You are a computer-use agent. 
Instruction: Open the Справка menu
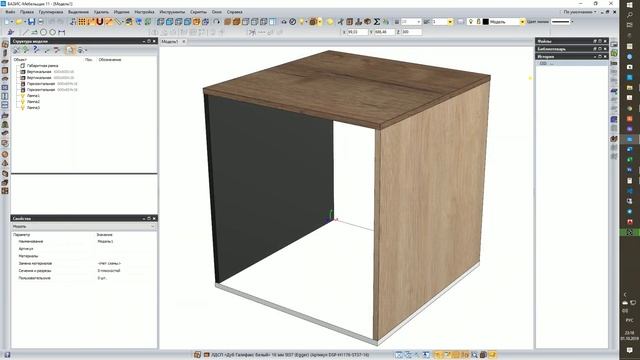[234, 12]
